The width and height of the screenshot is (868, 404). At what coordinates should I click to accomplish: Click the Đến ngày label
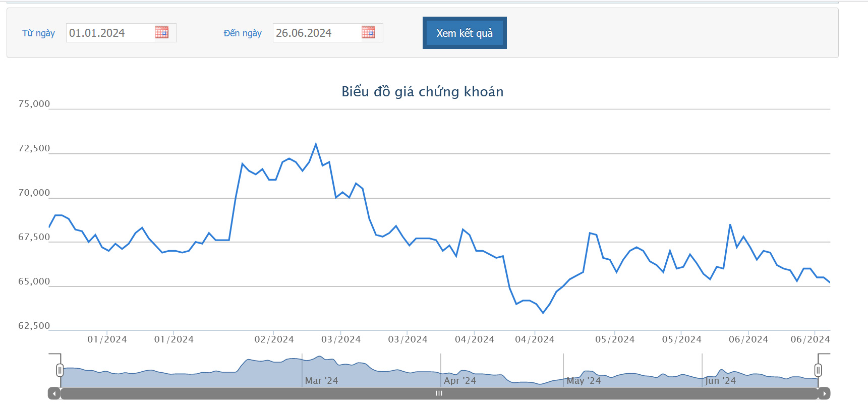243,33
